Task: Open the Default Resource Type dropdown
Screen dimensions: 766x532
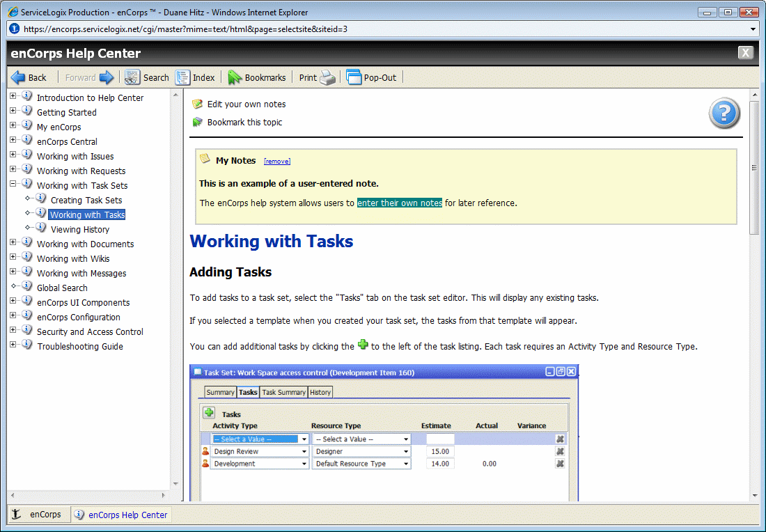Action: click(x=361, y=464)
